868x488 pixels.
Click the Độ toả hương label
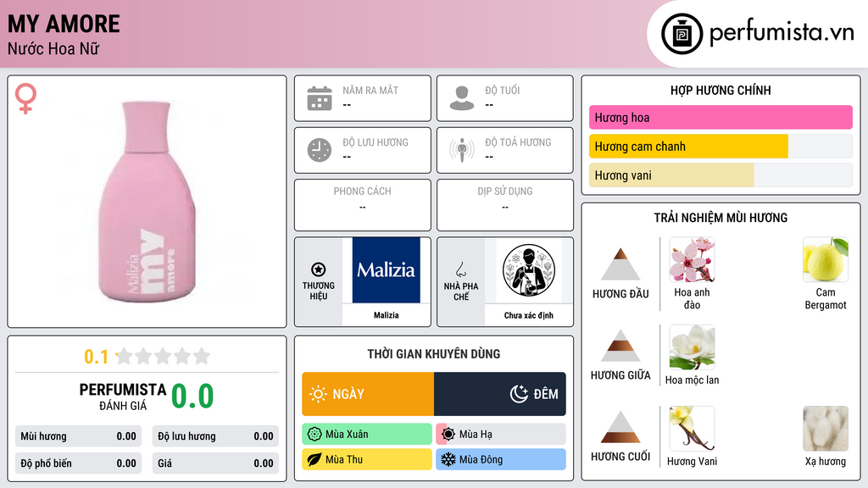(518, 142)
